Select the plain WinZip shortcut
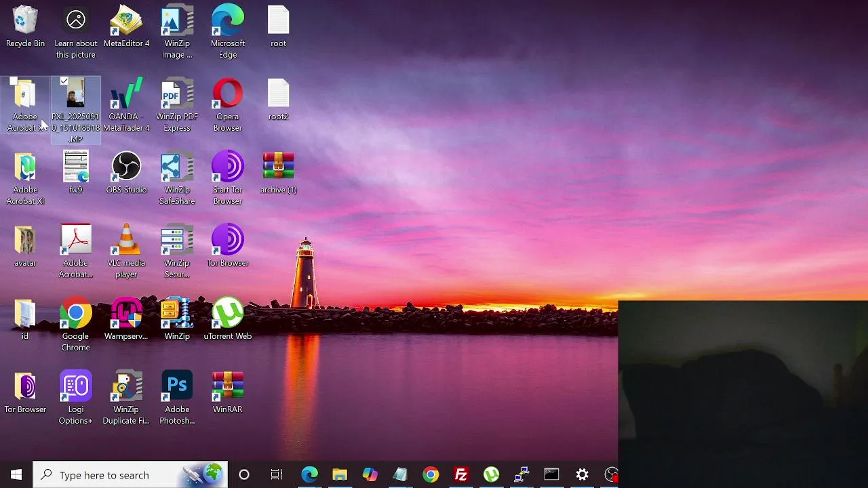868x488 pixels. coord(177,320)
